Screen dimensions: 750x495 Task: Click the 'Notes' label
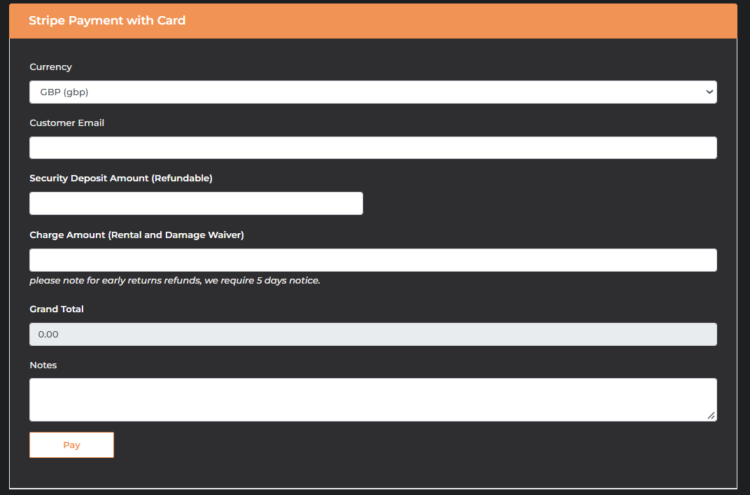[x=43, y=365]
